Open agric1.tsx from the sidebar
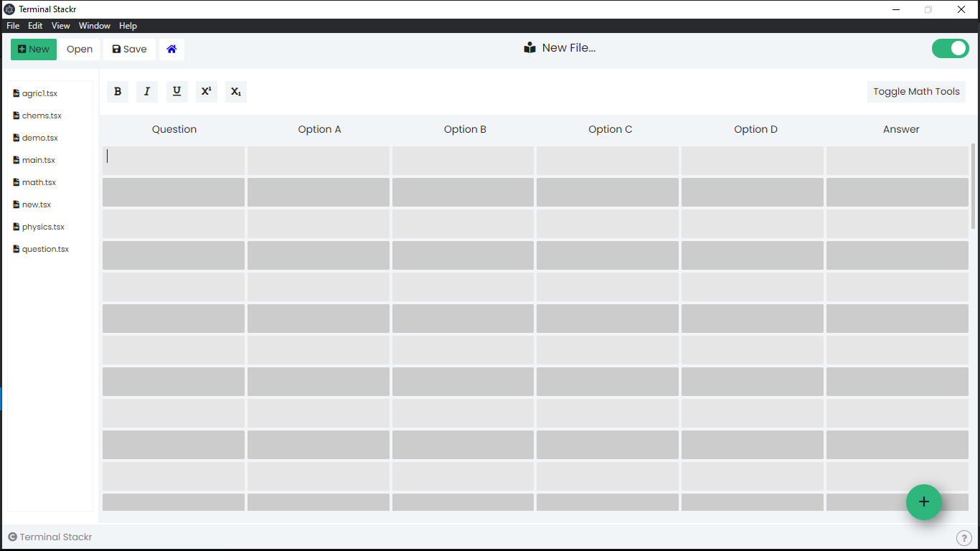Viewport: 980px width, 551px height. tap(39, 93)
